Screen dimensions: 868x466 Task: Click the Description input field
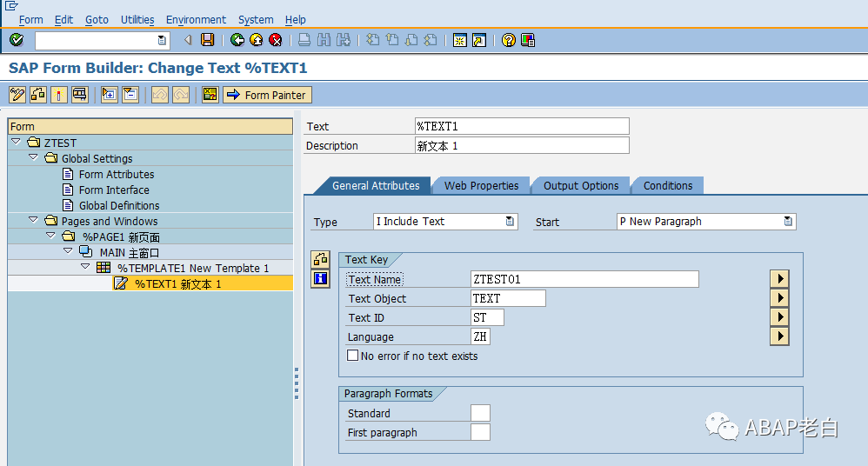point(522,145)
